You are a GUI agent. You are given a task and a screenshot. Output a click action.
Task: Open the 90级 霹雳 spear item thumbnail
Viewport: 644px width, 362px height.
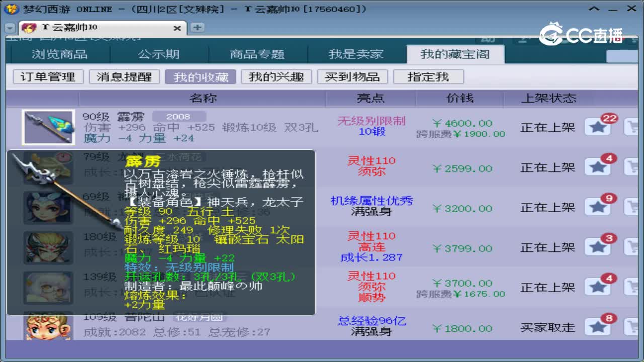point(48,127)
